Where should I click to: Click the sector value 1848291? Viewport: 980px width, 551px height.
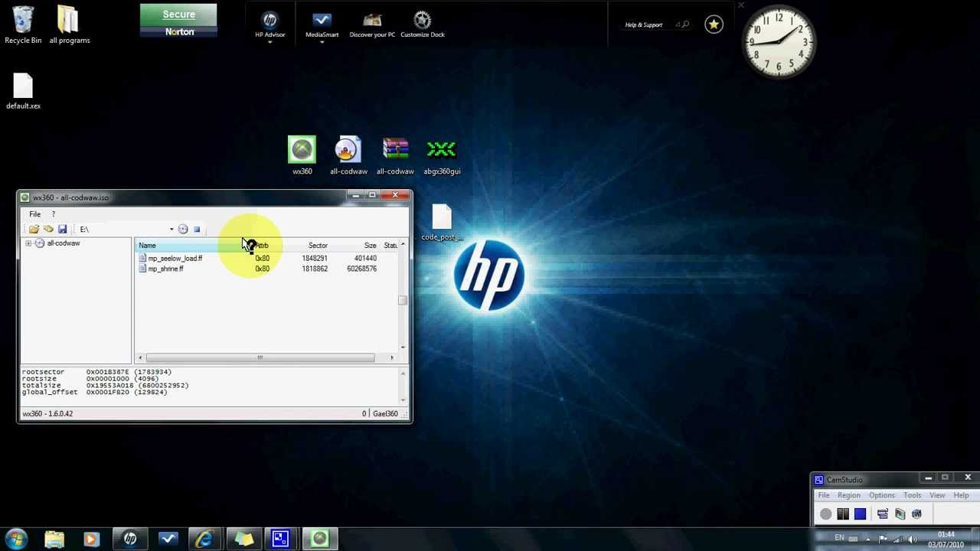pyautogui.click(x=315, y=258)
